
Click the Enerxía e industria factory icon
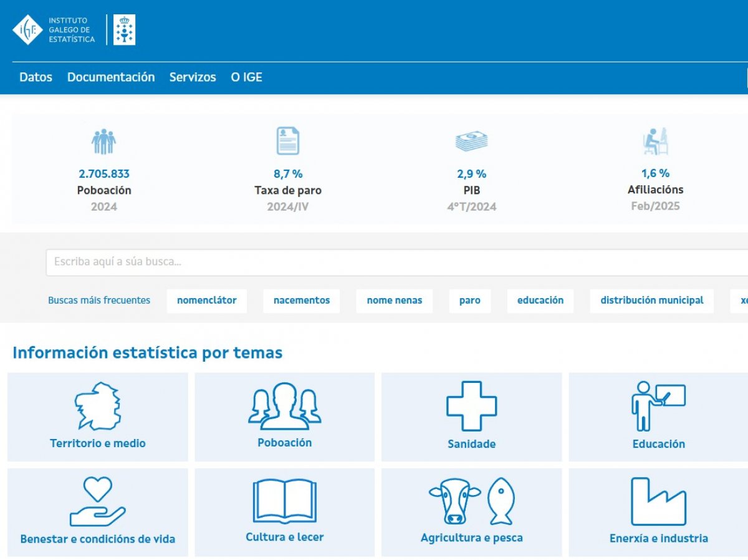(658, 501)
